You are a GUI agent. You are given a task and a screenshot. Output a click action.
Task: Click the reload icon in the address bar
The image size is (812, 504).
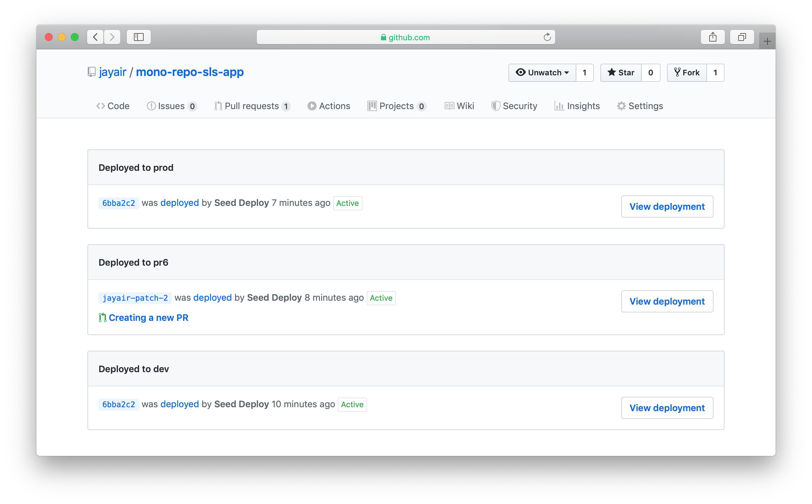(547, 37)
